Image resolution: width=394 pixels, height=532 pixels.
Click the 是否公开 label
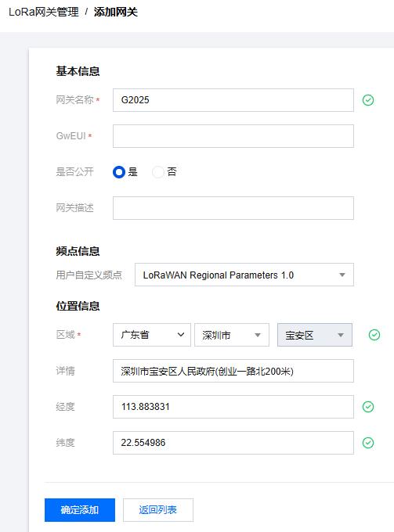tap(74, 171)
